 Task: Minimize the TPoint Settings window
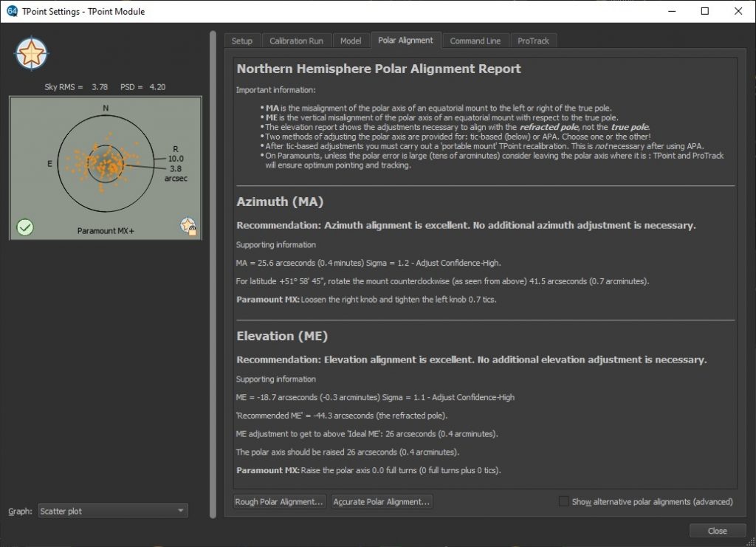tap(673, 11)
